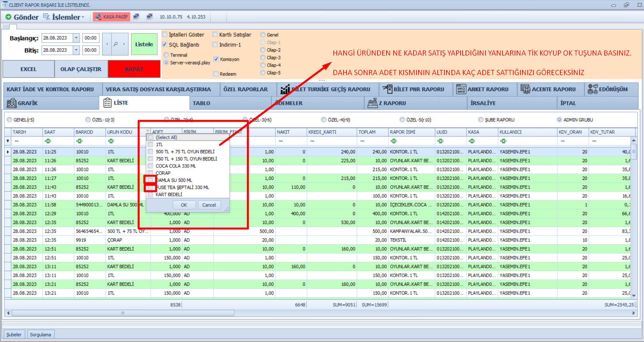Select the Olap-3 radio button
Viewport: 644px width, 342px height.
263,58
